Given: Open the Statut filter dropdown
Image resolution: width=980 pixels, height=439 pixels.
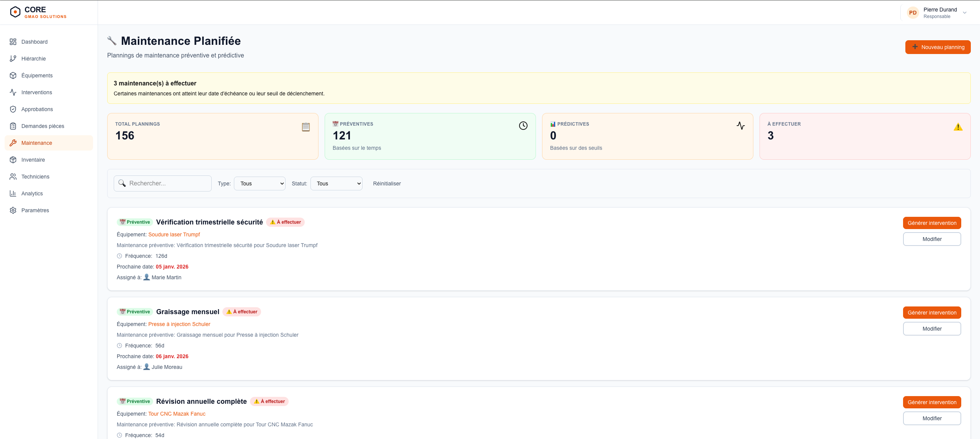Looking at the screenshot, I should (336, 183).
